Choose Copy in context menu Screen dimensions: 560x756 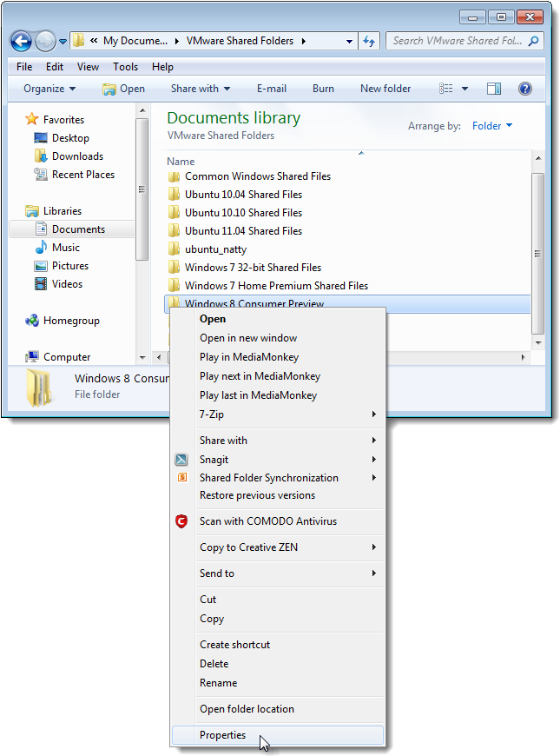click(x=278, y=619)
